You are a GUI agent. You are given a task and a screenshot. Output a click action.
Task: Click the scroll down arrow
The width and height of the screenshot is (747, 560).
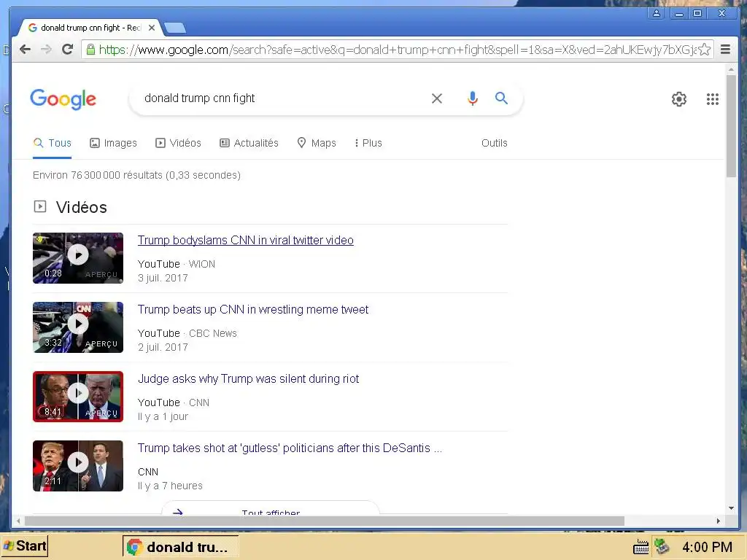click(x=731, y=508)
